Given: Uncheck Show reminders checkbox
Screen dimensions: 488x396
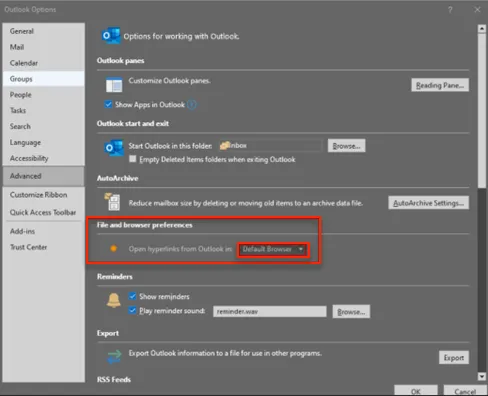Looking at the screenshot, I should click(132, 296).
